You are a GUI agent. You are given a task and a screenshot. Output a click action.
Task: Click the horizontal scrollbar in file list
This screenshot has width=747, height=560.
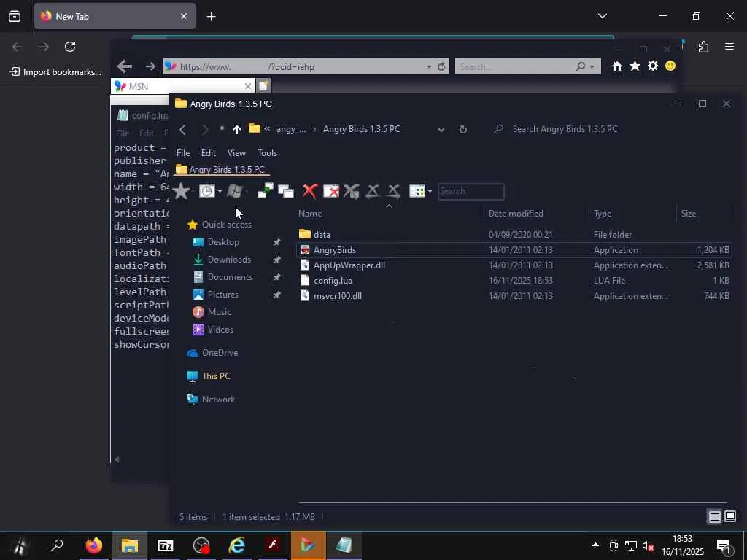512,502
